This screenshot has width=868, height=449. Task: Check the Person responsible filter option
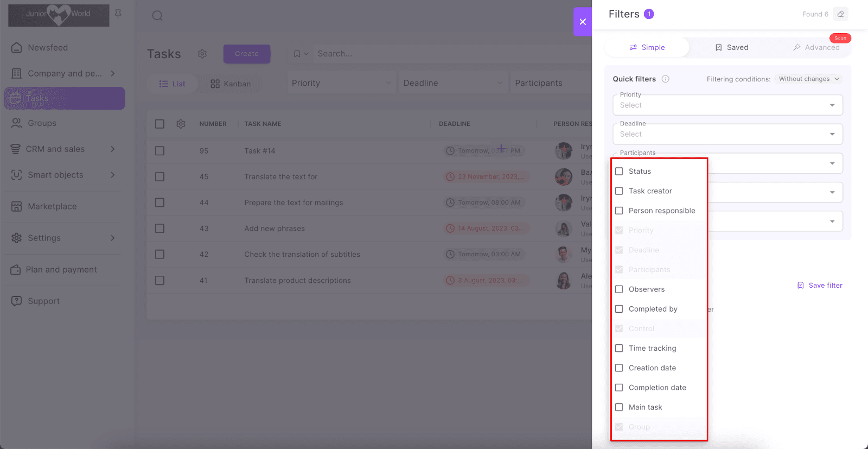(619, 211)
